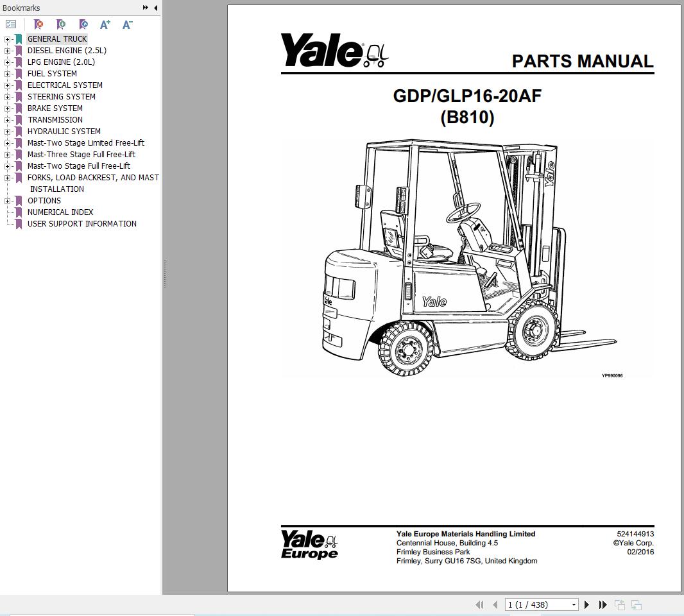Viewport: 684px width, 616px height.
Task: Add a new bookmark
Action: tap(61, 24)
